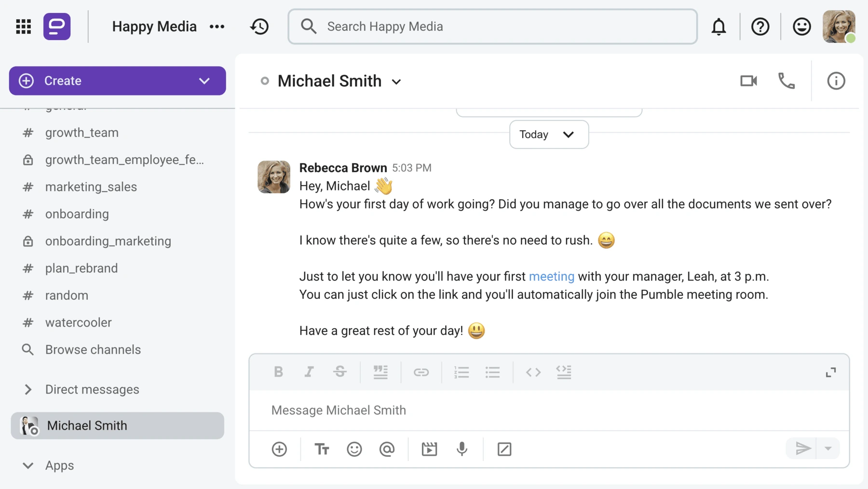The width and height of the screenshot is (868, 489).
Task: Click the Rebecca Brown sender name
Action: coord(343,168)
